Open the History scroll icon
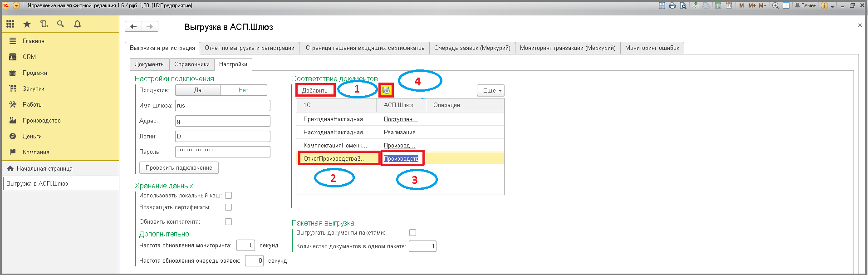 [x=44, y=24]
